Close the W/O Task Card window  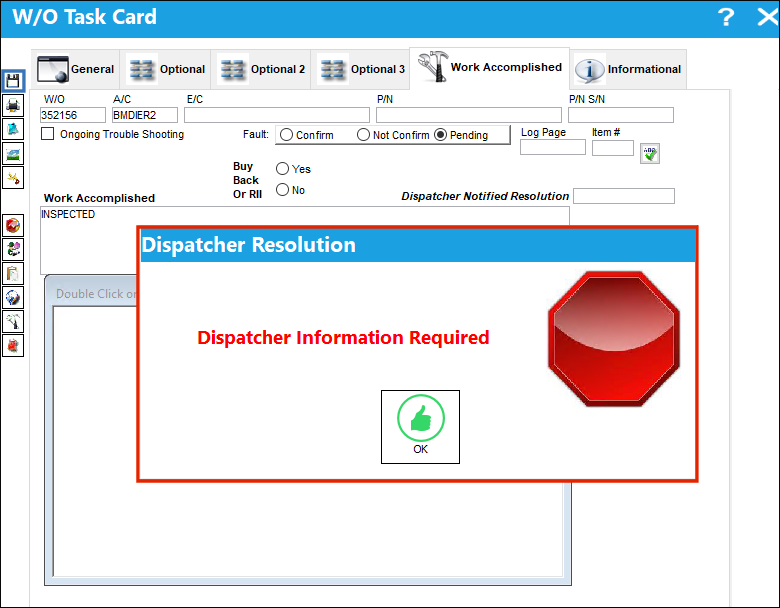pyautogui.click(x=767, y=17)
